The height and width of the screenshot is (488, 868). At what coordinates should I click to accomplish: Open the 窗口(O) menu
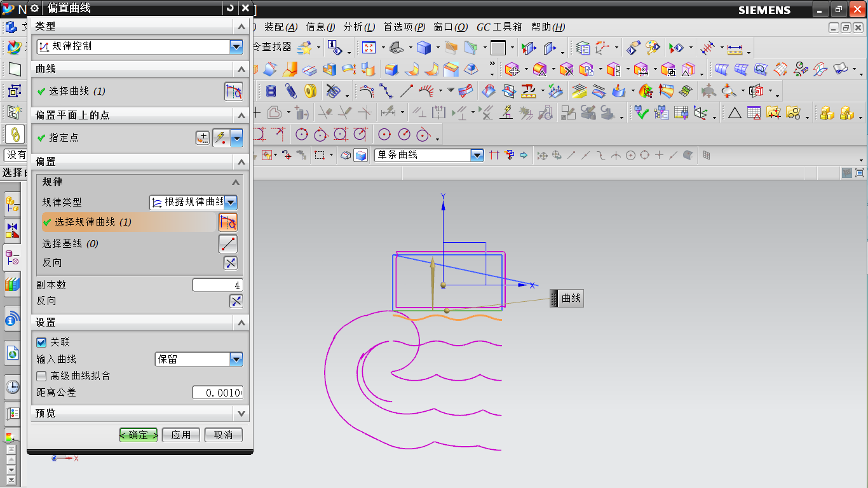451,27
